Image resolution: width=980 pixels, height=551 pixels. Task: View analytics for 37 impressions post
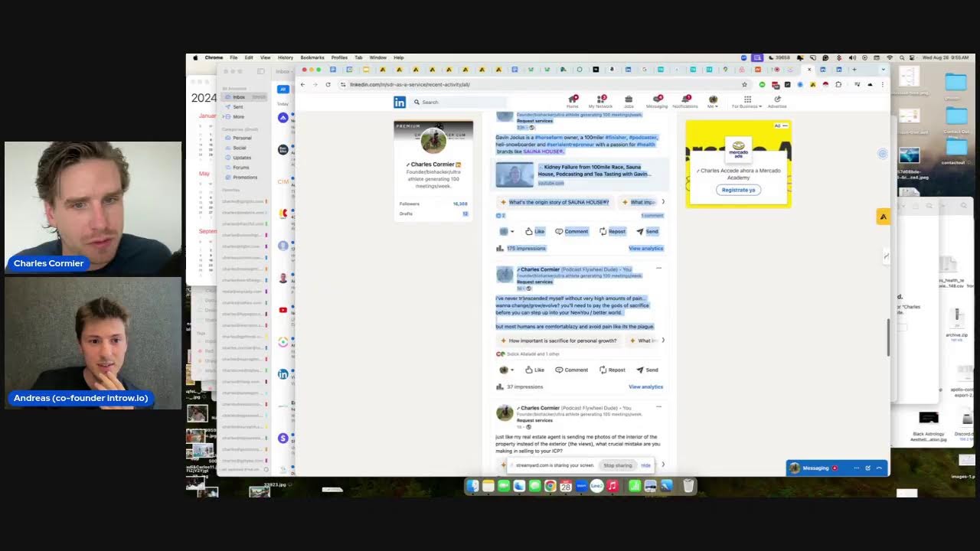coord(646,386)
